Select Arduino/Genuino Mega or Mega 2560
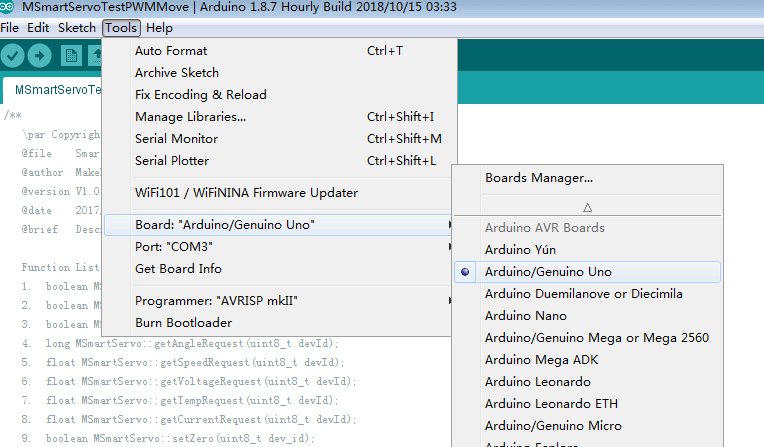The height and width of the screenshot is (447, 764). 587,338
